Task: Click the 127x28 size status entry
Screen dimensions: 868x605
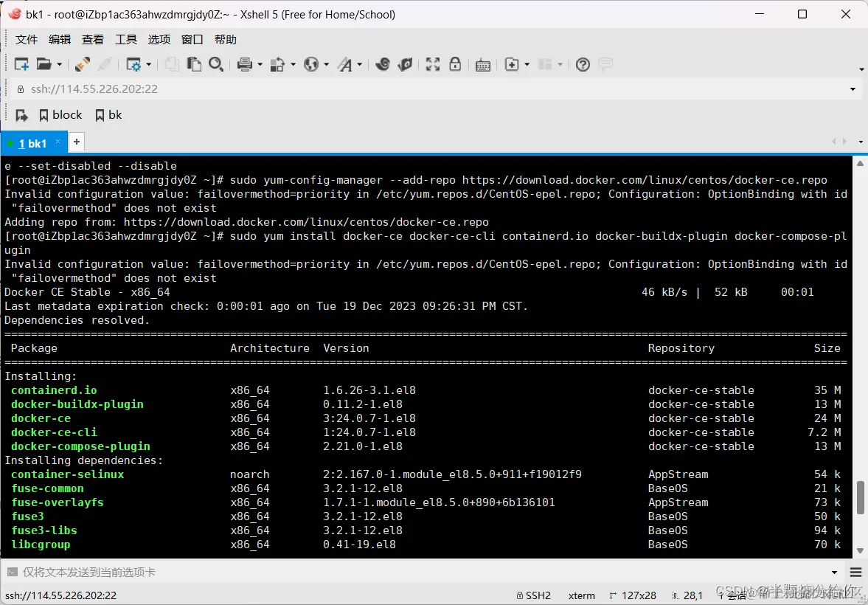Action: [633, 595]
